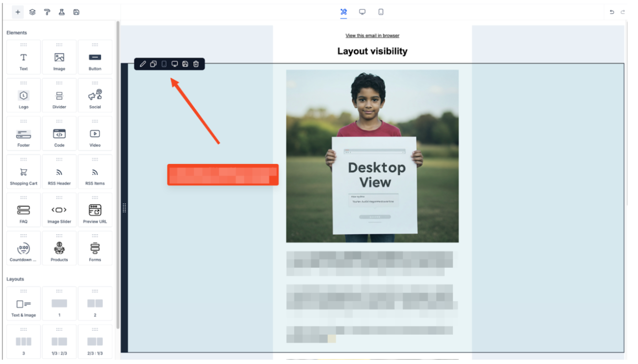Select the editor (wrench) mode tab
638x364 pixels.
344,12
